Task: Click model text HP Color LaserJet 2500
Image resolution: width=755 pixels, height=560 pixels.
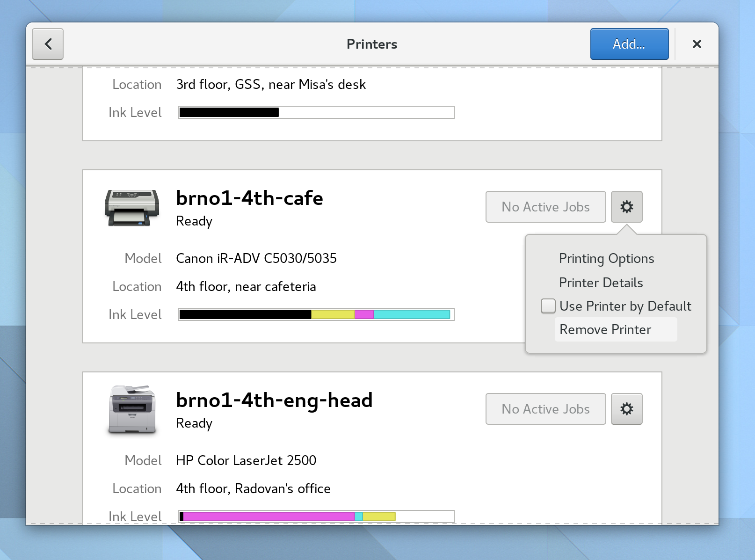Action: click(246, 460)
